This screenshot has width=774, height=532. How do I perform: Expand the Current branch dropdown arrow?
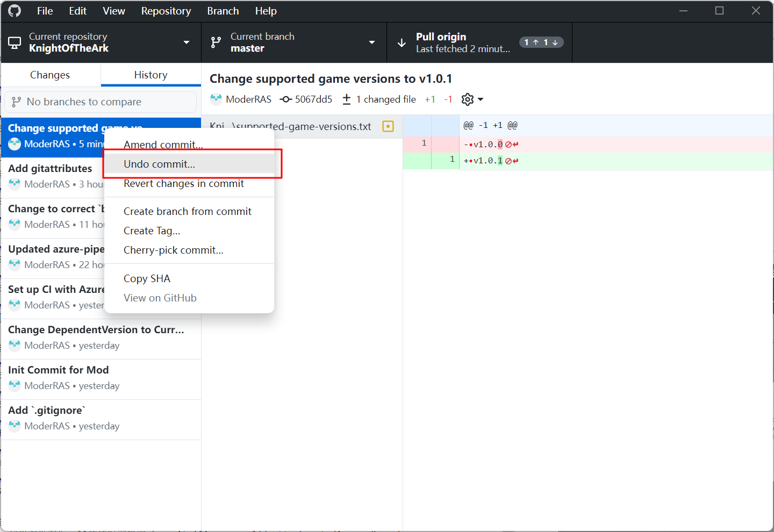pyautogui.click(x=371, y=42)
